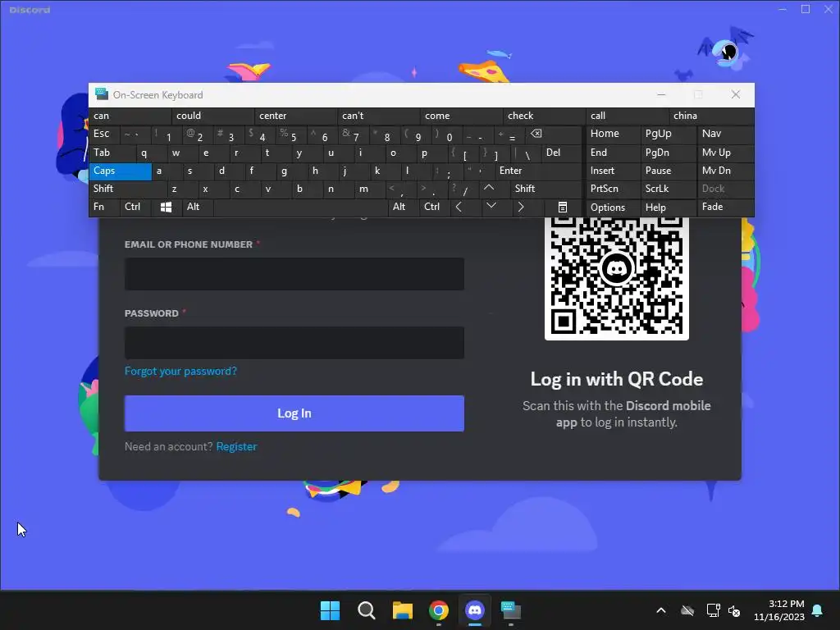Click the muted volume tray icon
The width and height of the screenshot is (840, 630).
[734, 610]
